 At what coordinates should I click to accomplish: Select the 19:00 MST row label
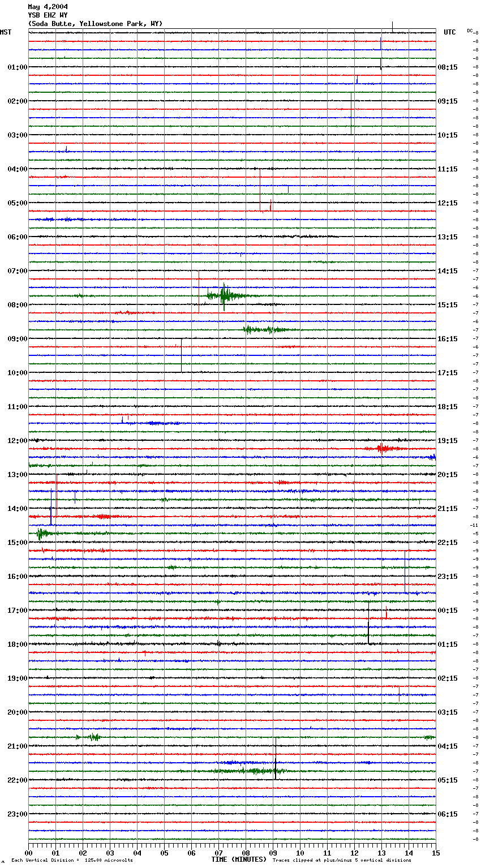click(18, 678)
